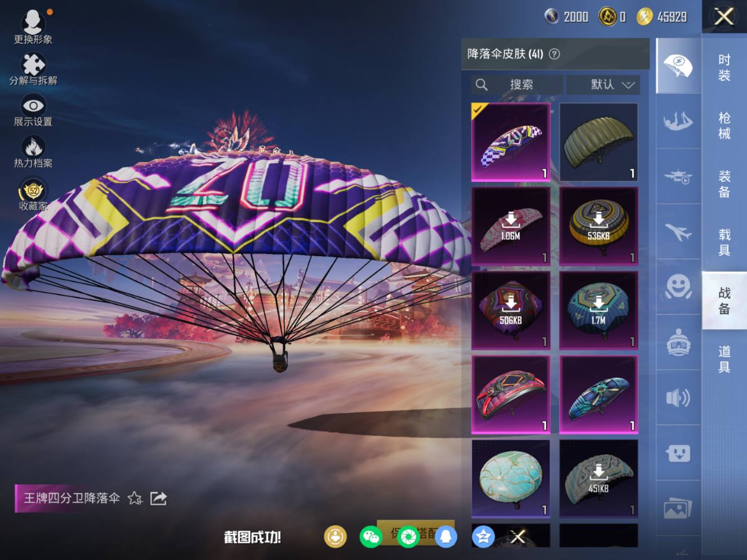Switch to the 枪械 tab
The height and width of the screenshot is (560, 747).
click(724, 126)
